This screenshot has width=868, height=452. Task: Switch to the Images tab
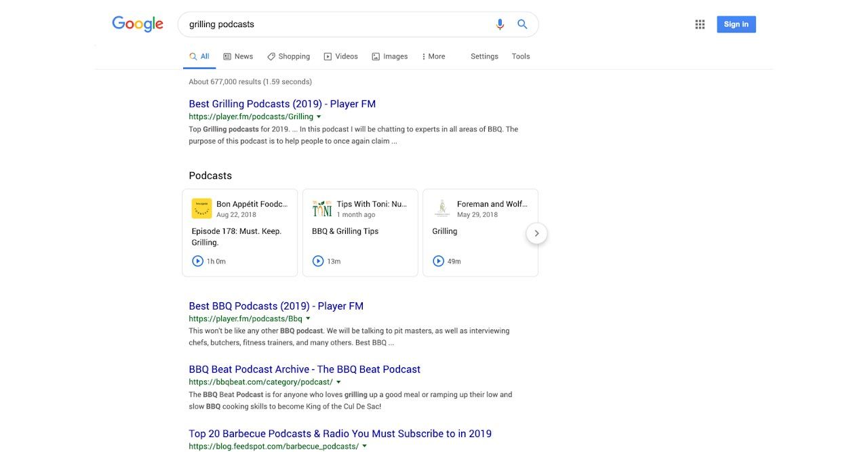[x=390, y=56]
